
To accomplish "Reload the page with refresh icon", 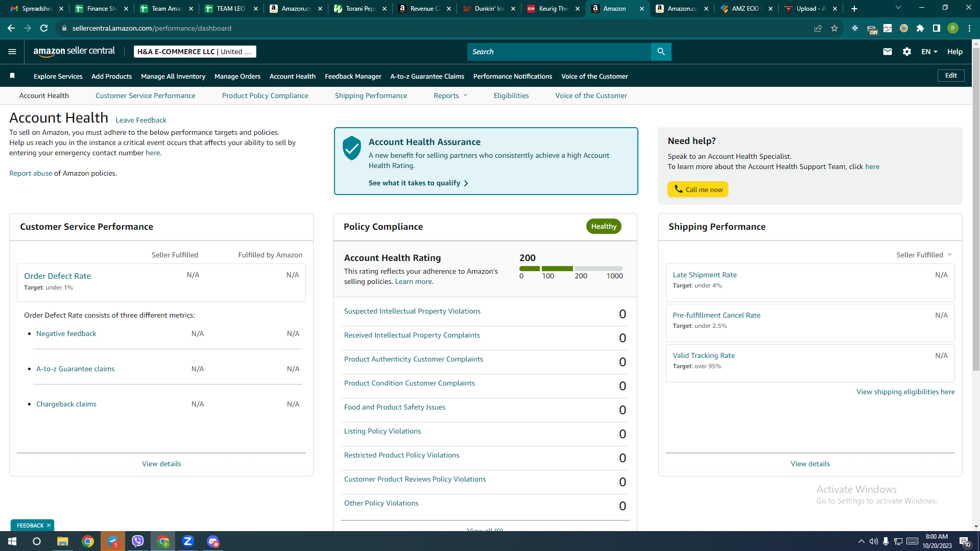I will click(x=44, y=28).
